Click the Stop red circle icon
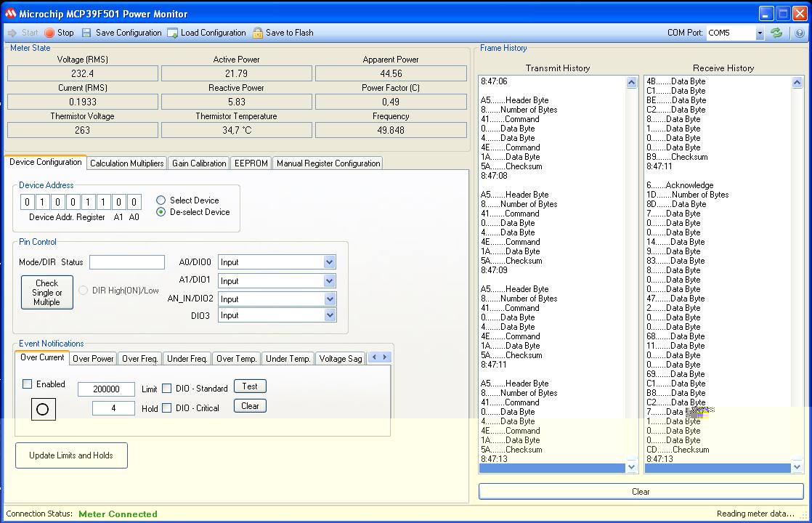 tap(49, 33)
